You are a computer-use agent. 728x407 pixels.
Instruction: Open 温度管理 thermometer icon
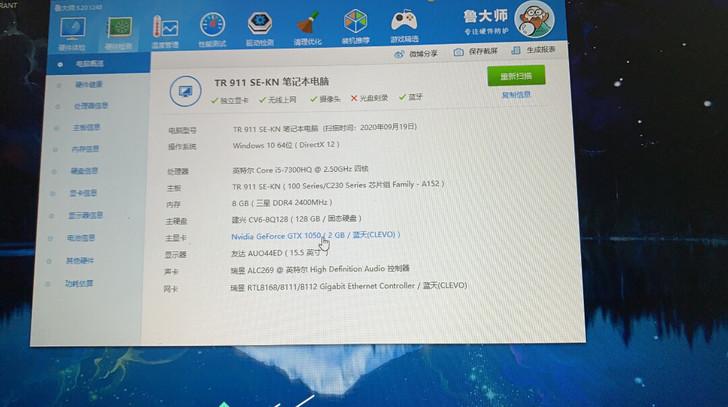(165, 27)
